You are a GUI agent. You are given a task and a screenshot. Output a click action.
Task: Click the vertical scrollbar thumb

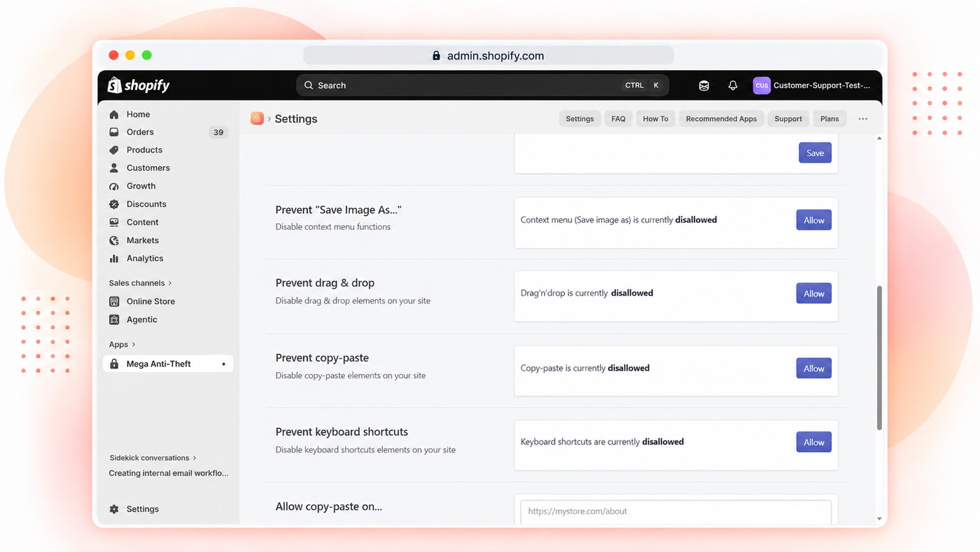coord(879,358)
